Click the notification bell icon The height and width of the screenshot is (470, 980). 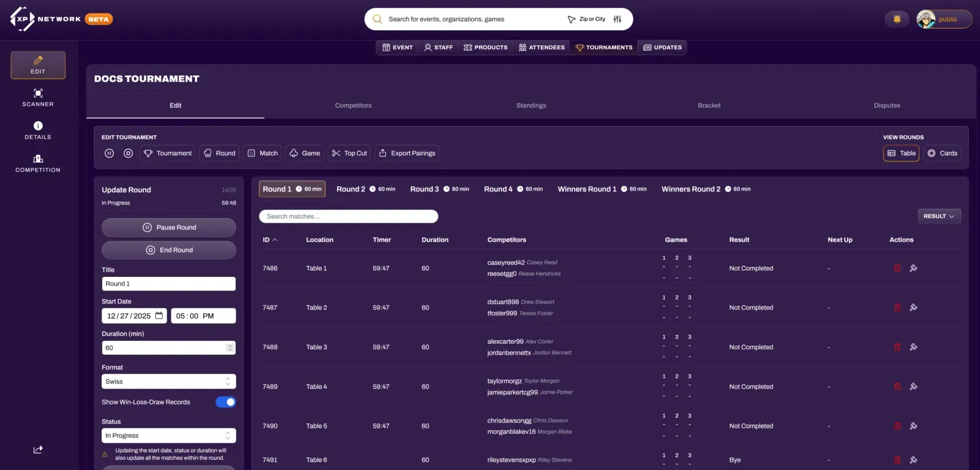897,19
